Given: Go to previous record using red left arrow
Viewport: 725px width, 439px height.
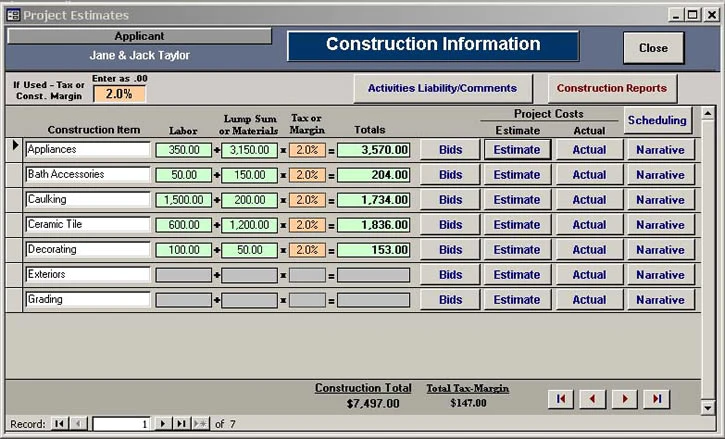Looking at the screenshot, I should click(x=593, y=399).
